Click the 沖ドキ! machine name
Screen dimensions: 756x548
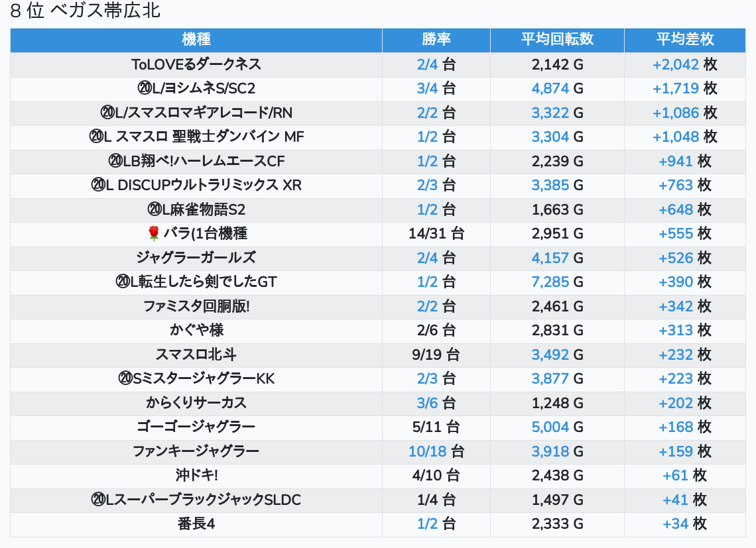[x=196, y=475]
